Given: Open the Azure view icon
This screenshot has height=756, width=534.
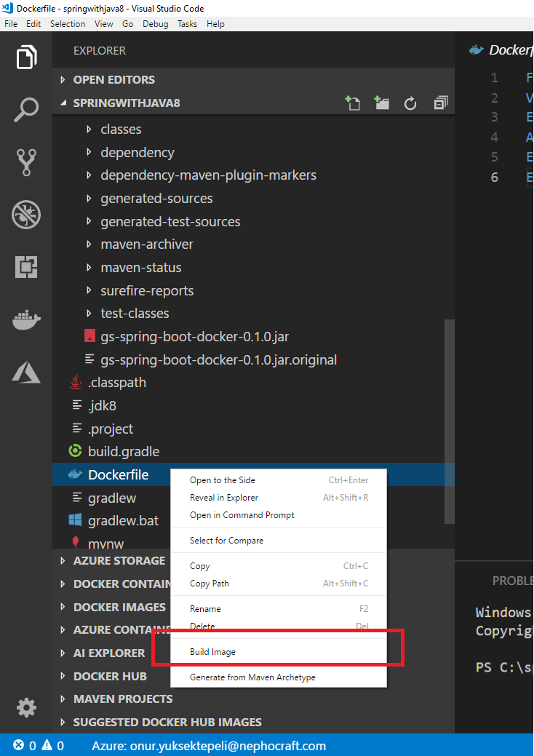Looking at the screenshot, I should click(x=26, y=372).
